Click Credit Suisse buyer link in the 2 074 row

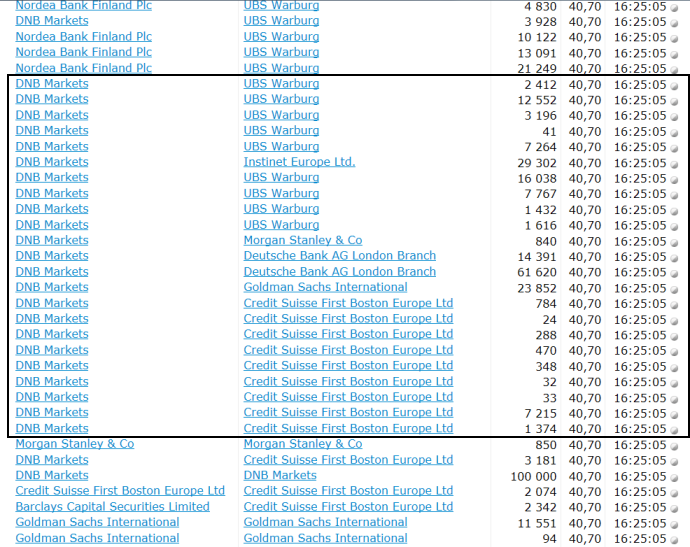tap(120, 491)
